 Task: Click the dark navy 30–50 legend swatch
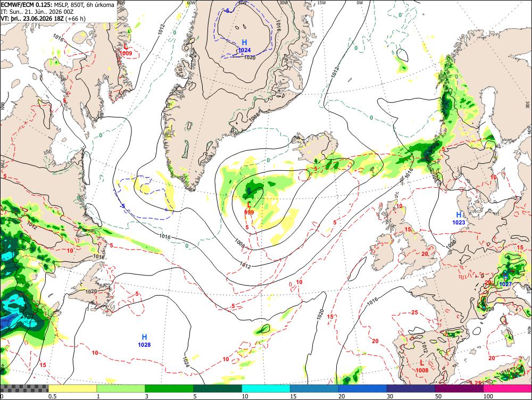(411, 388)
